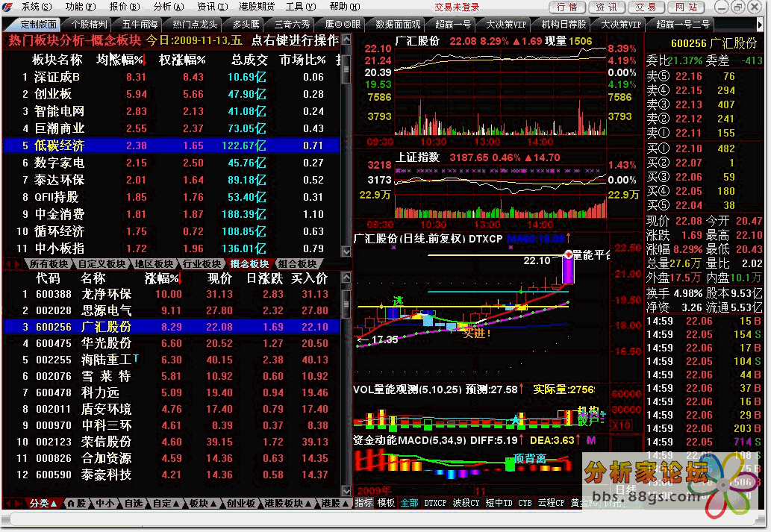The width and height of the screenshot is (771, 532).
Task: Sort the sector list by 总成交 column
Action: [249, 60]
